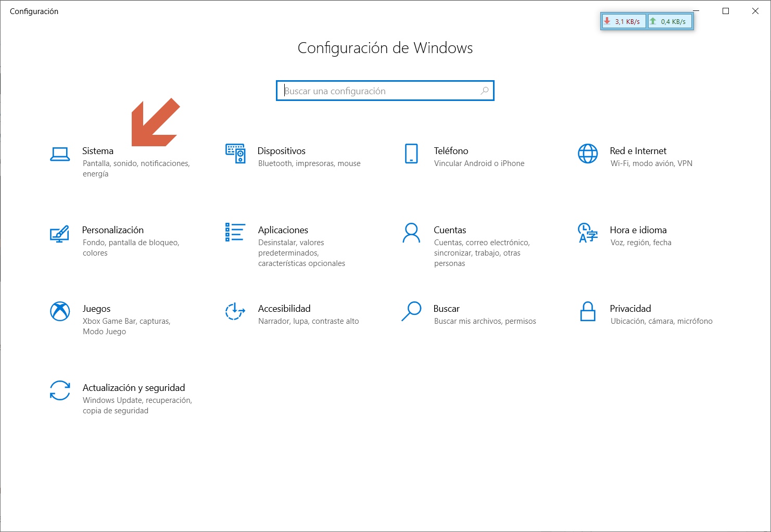Open the Sistema laptop icon
771x532 pixels.
coord(60,154)
